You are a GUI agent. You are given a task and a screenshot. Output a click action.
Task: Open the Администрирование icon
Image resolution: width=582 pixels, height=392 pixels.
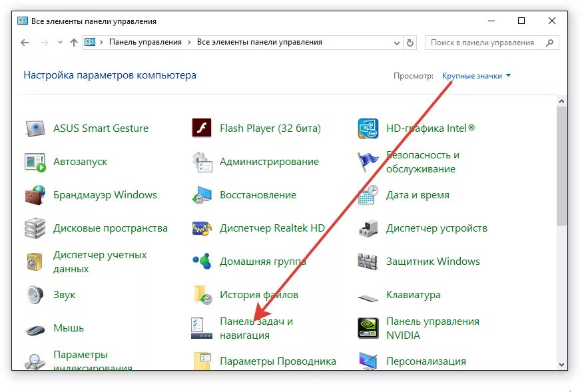202,162
